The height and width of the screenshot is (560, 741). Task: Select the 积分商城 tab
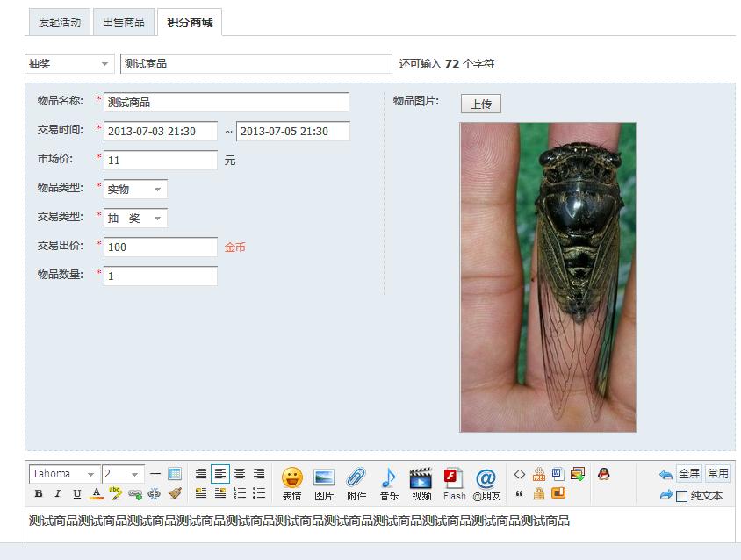click(x=190, y=22)
